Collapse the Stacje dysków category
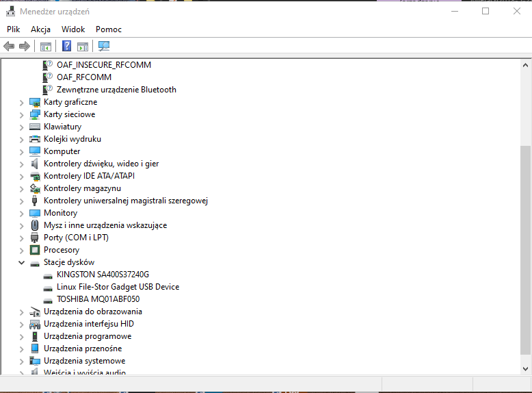Image resolution: width=532 pixels, height=393 pixels. coord(21,262)
